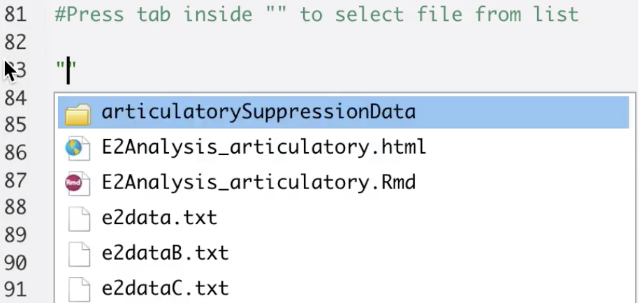Click the HTML globe file icon

click(78, 148)
